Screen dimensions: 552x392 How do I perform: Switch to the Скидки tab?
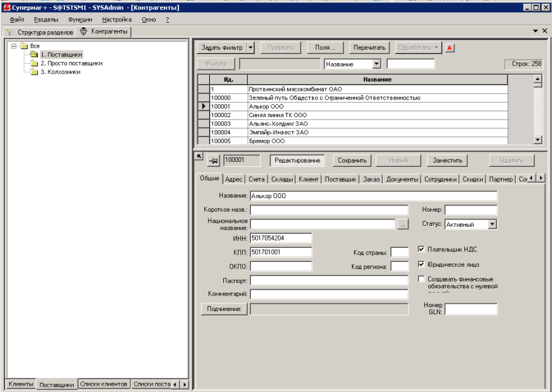[x=472, y=179]
